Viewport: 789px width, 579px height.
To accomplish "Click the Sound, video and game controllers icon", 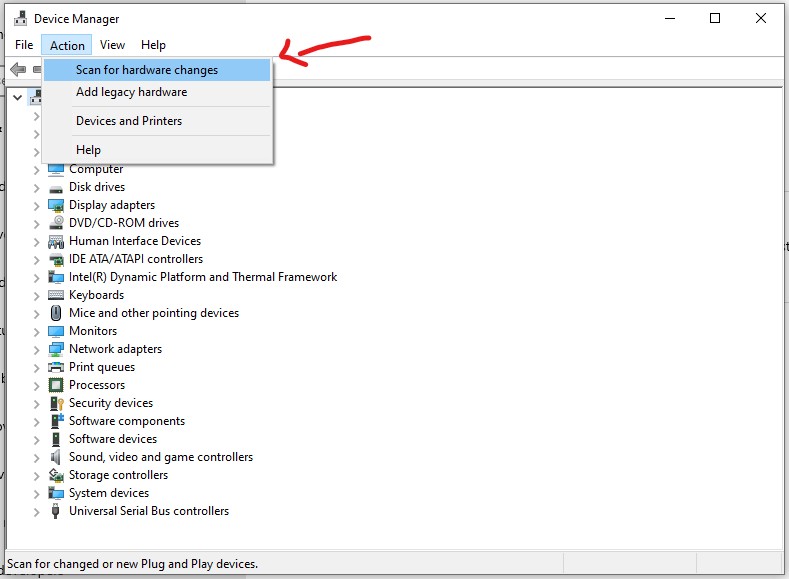I will click(56, 457).
